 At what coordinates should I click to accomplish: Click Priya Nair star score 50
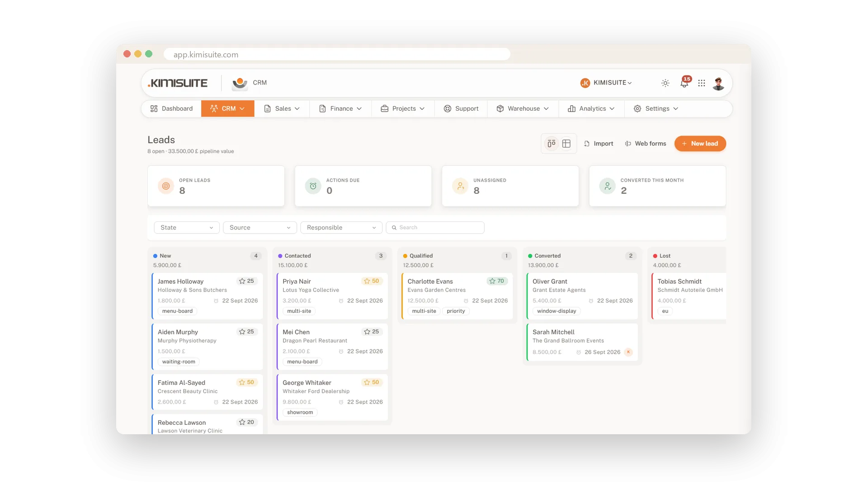[x=372, y=281]
